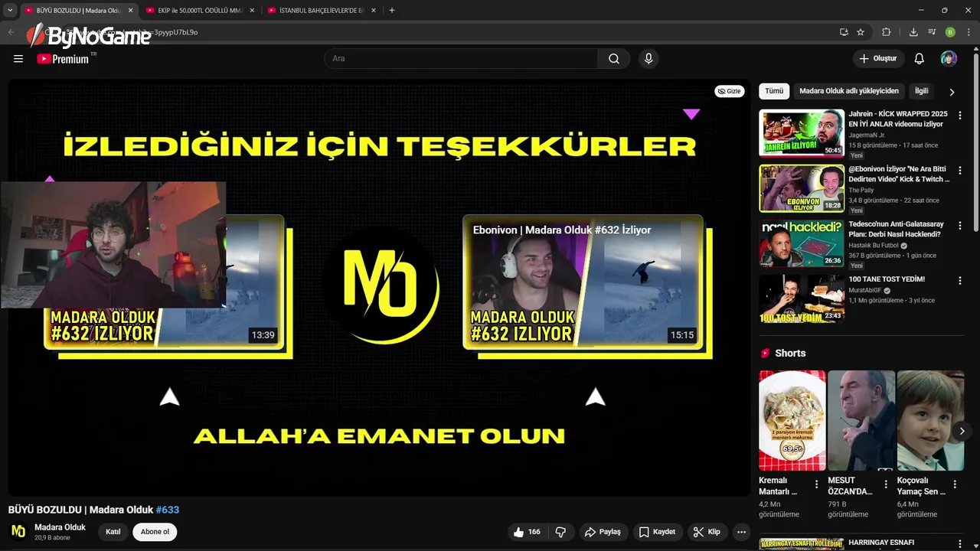Open the Oluştur create menu
Screen dimensions: 980x551
(878, 59)
